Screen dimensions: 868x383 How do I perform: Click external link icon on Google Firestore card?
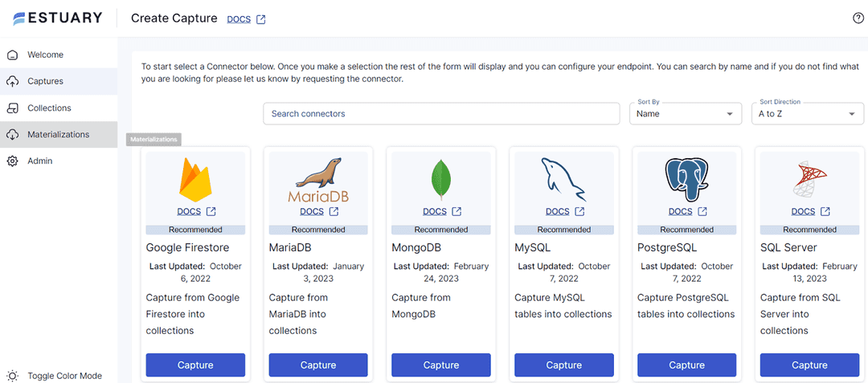(211, 212)
